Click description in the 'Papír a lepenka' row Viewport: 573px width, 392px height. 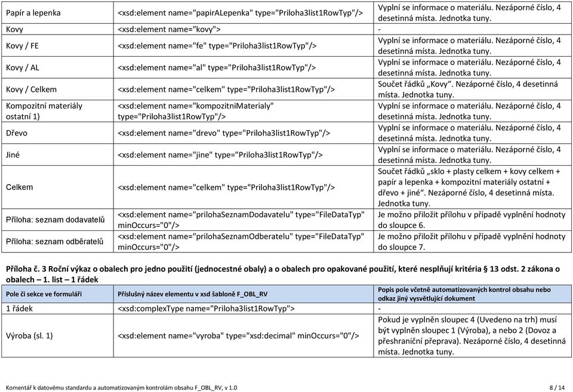pyautogui.click(x=469, y=13)
